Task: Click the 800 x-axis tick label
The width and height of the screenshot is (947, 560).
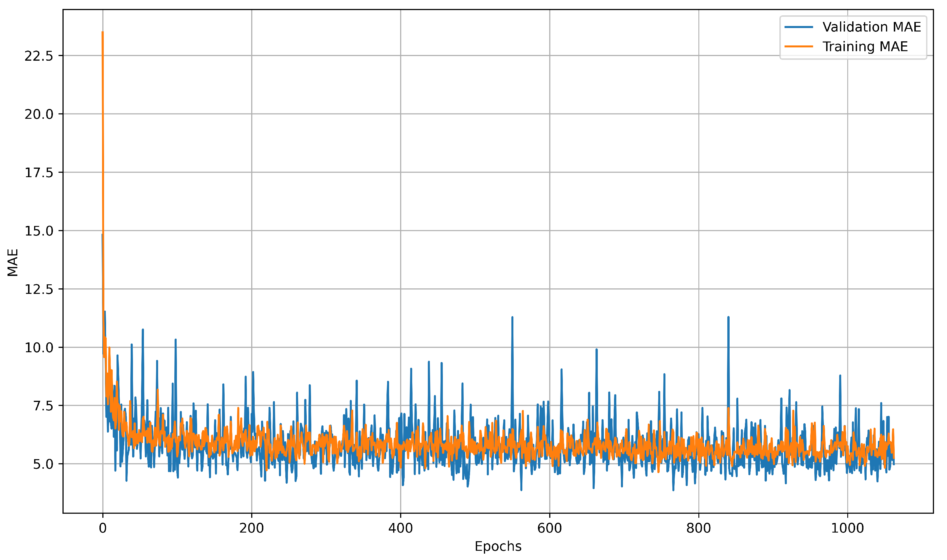Action: coord(699,528)
